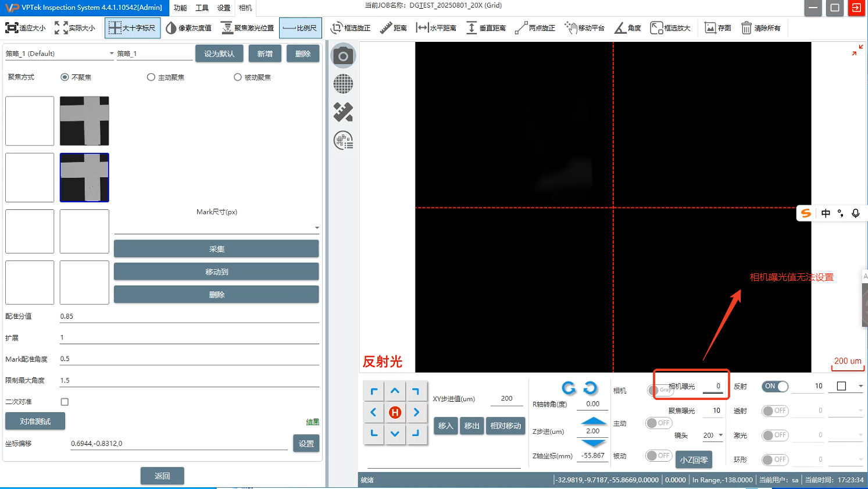The width and height of the screenshot is (868, 489).
Task: Click the clockwise R-axis rotate icon
Action: point(590,388)
